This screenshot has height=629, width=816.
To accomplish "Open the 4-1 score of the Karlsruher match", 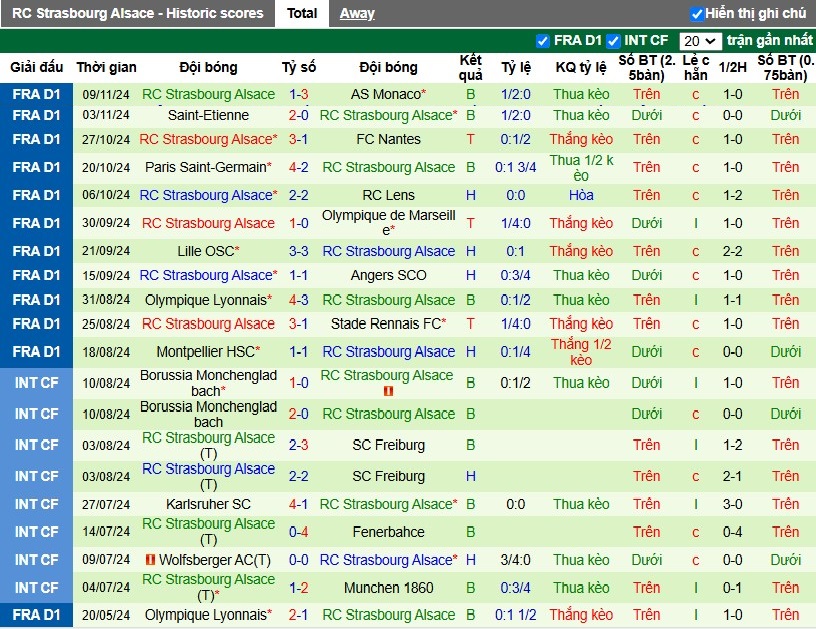I will 299,504.
